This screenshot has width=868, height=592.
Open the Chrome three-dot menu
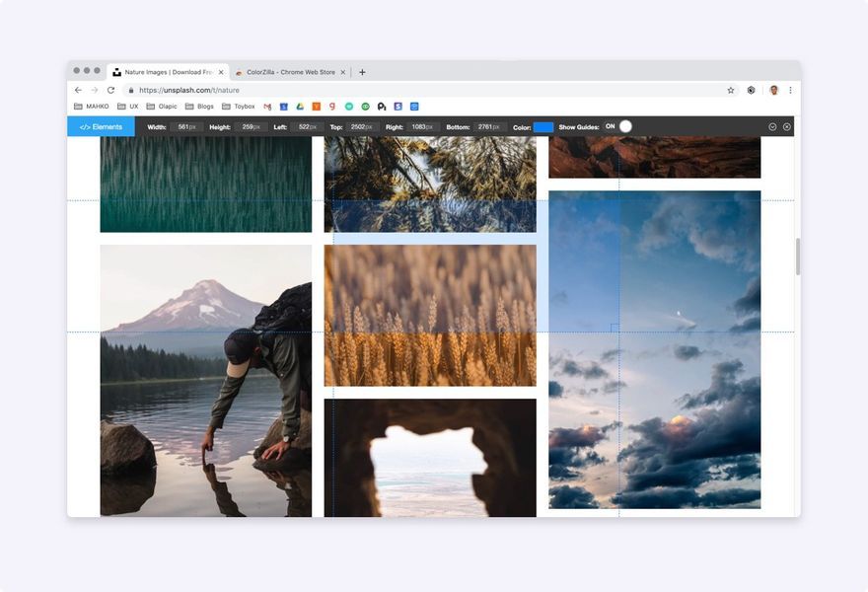pos(790,90)
